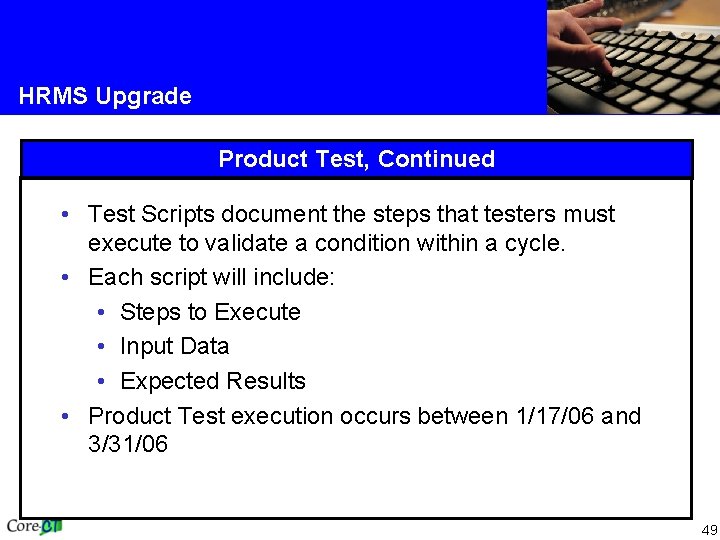The width and height of the screenshot is (720, 540).
Task: Select the bullet beside Steps to Execute
Action: click(104, 312)
